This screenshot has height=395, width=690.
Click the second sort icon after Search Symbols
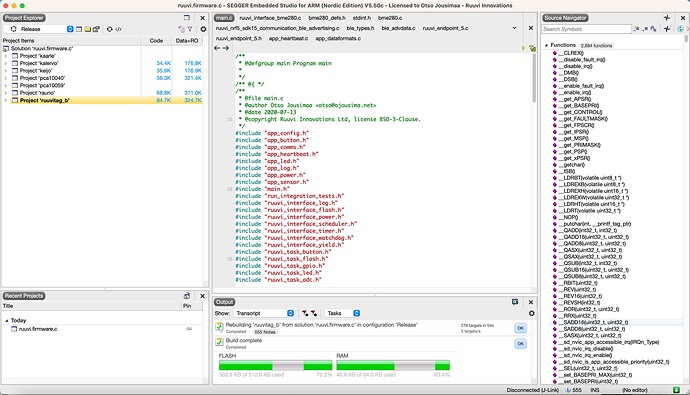645,29
